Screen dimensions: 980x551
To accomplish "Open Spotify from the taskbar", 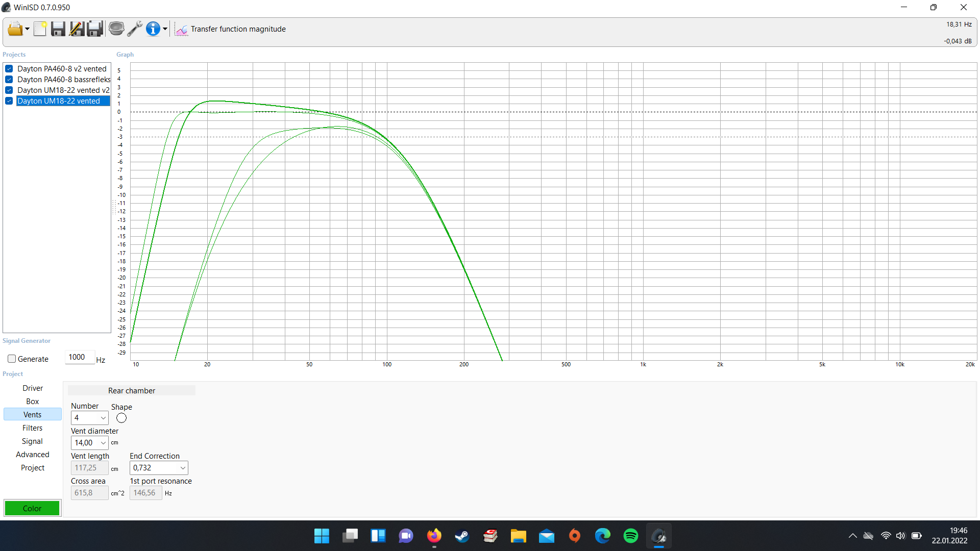I will click(630, 536).
